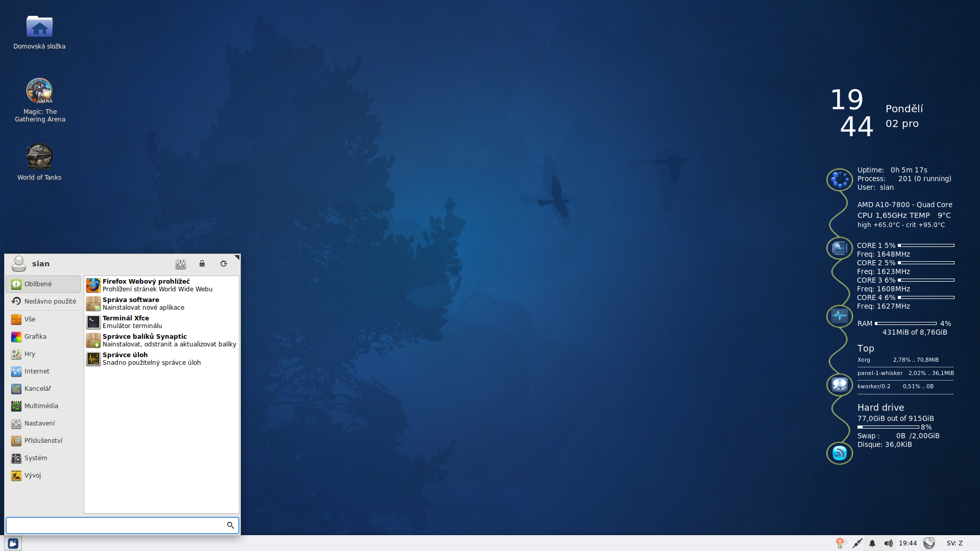Click the menu resize corner grip
Viewport: 980px width, 551px height.
237,257
